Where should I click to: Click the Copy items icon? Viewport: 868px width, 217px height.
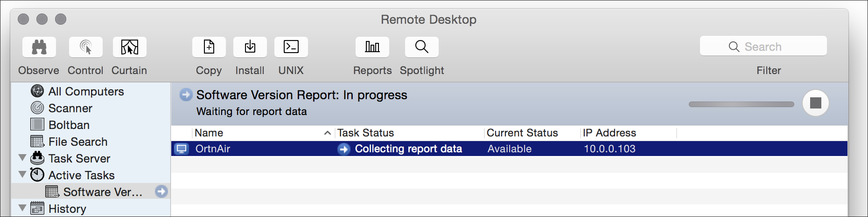coord(209,47)
